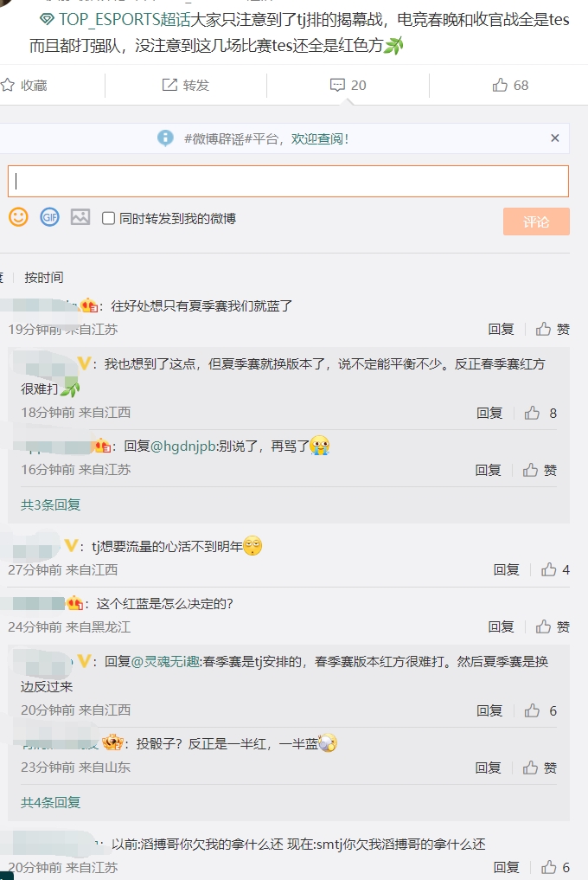Click the orange 评论 submit button
This screenshot has height=880, width=588.
(536, 222)
